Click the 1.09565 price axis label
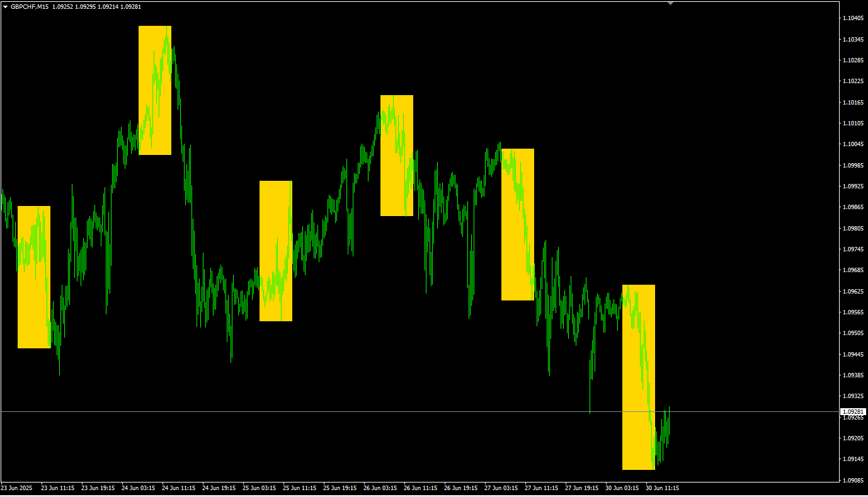The width and height of the screenshot is (868, 497). [x=854, y=312]
